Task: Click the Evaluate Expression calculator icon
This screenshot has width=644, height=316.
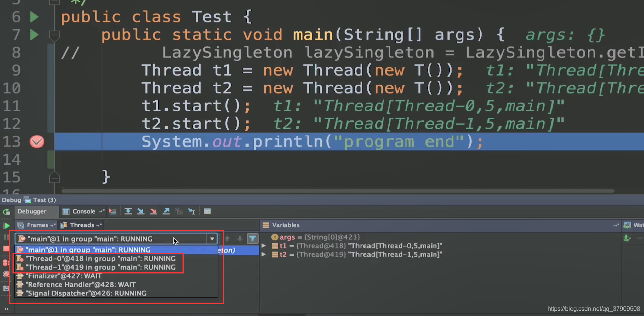Action: point(207,211)
